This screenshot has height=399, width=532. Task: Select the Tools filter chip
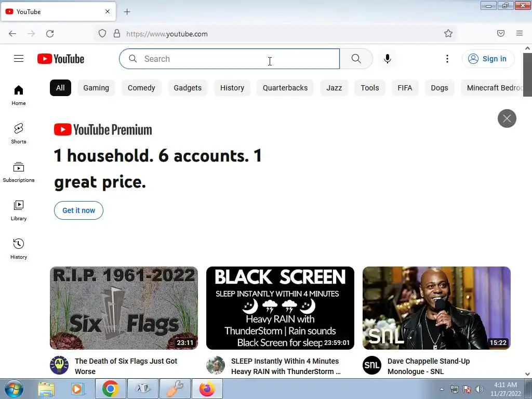click(x=369, y=88)
